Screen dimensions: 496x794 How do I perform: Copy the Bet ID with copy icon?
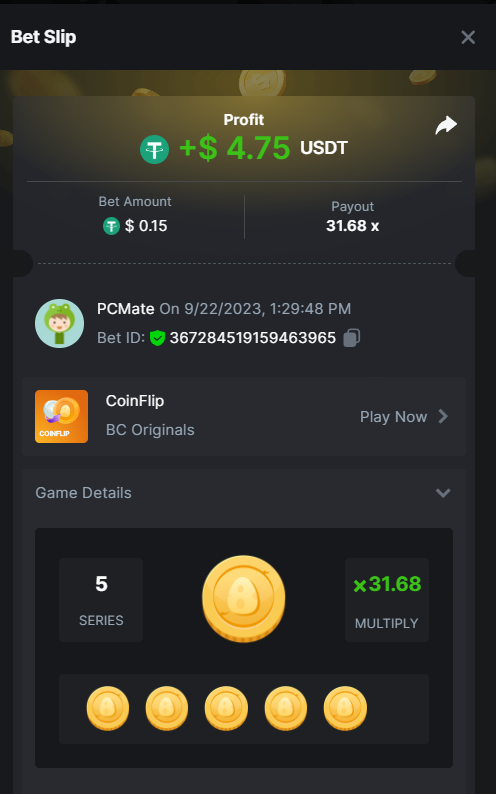click(352, 338)
